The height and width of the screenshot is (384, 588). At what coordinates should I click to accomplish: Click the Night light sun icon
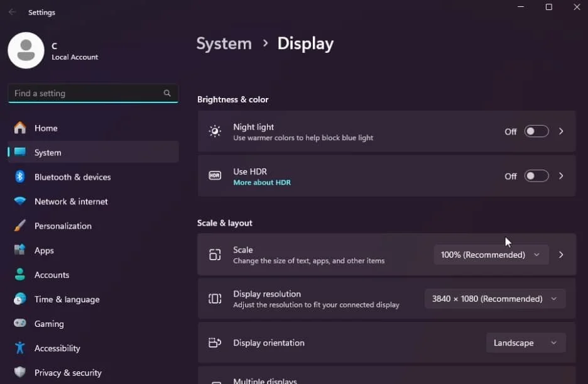pos(215,131)
